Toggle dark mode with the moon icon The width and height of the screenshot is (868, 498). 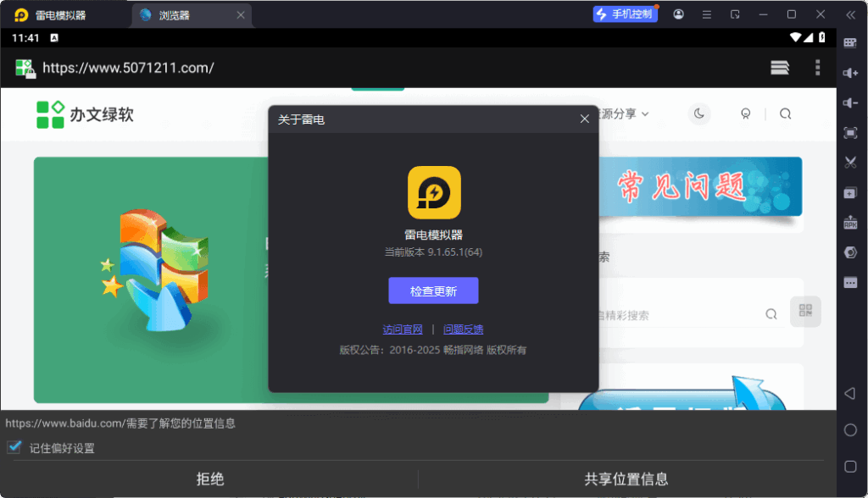coord(699,113)
